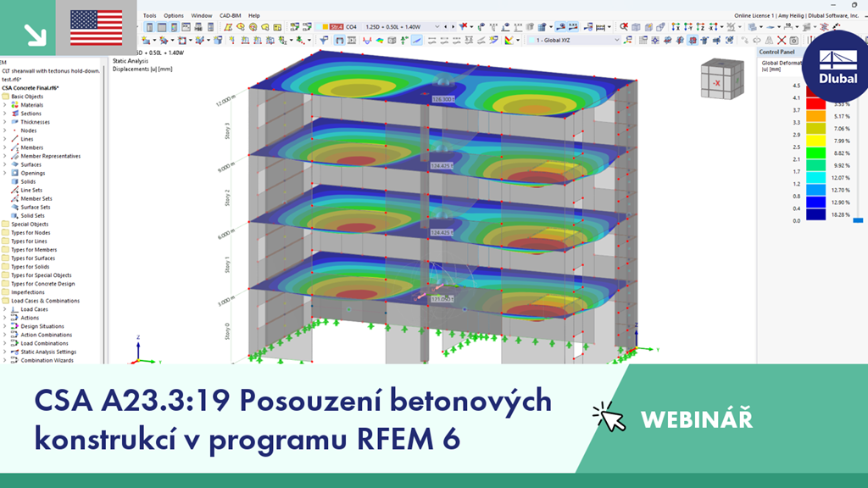Go to next load combination arrow
This screenshot has width=868, height=488.
point(453,26)
